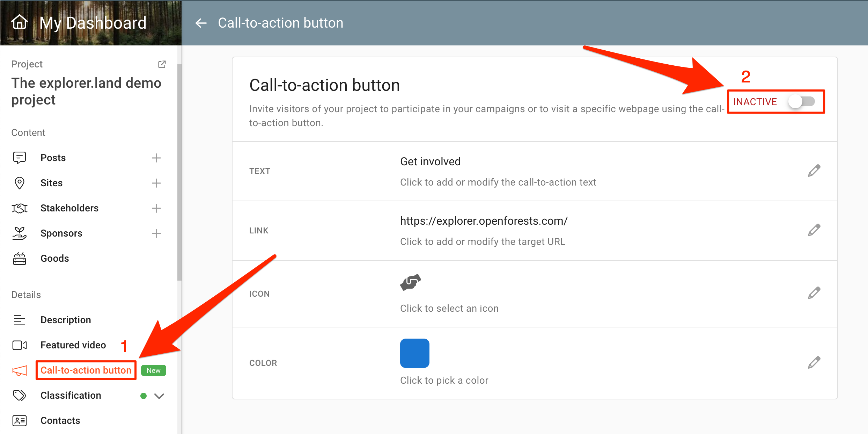Open Call-to-action button menu item
This screenshot has height=434, width=868.
point(86,370)
